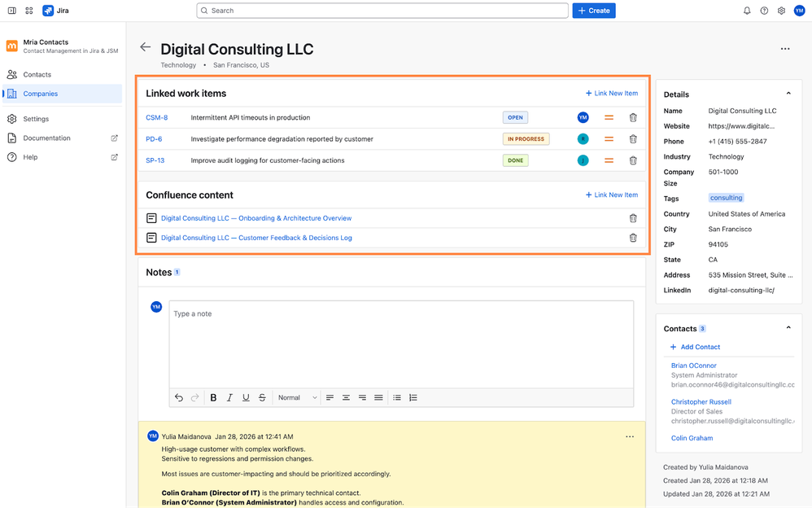Image resolution: width=812 pixels, height=508 pixels.
Task: Open the YM profile avatar in top bar
Action: coord(799,11)
